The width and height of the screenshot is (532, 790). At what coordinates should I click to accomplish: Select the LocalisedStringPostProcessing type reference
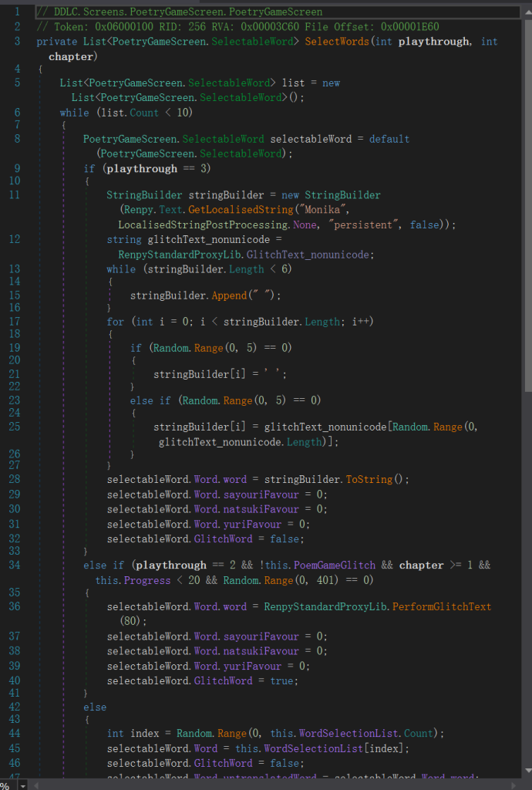click(x=203, y=225)
